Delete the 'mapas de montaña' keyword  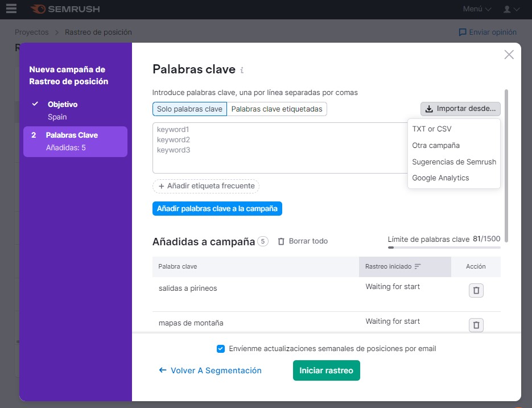click(x=476, y=325)
